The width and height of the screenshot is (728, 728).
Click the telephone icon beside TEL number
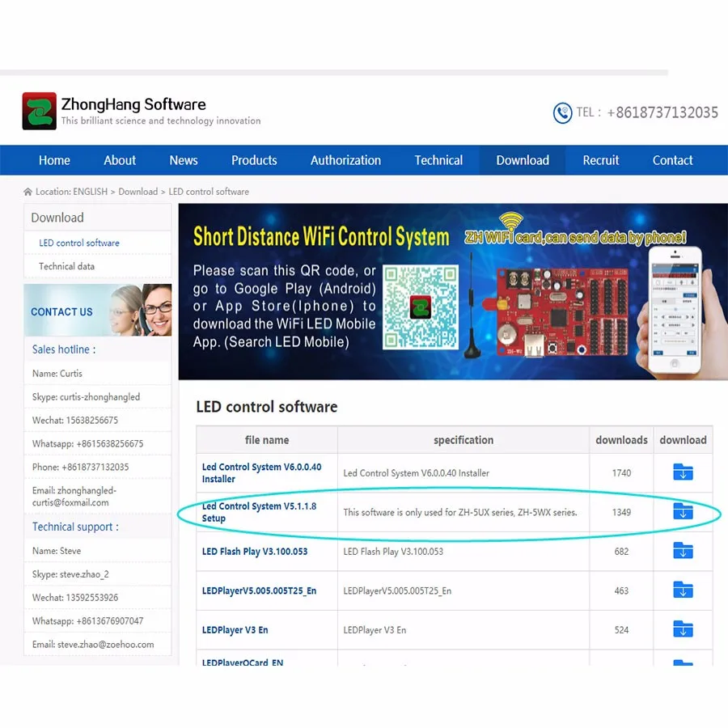[x=562, y=112]
